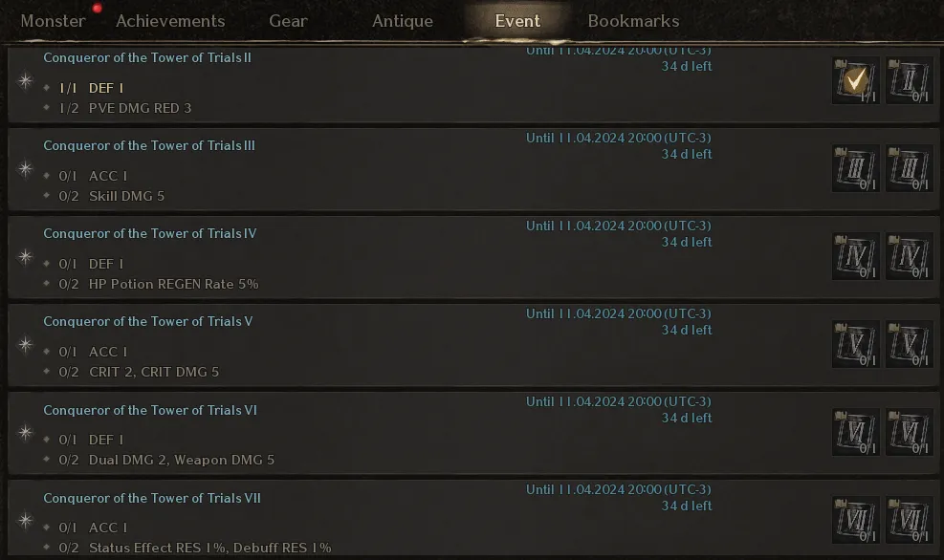Select first Trials III reward icon
The height and width of the screenshot is (560, 944).
[x=855, y=168]
